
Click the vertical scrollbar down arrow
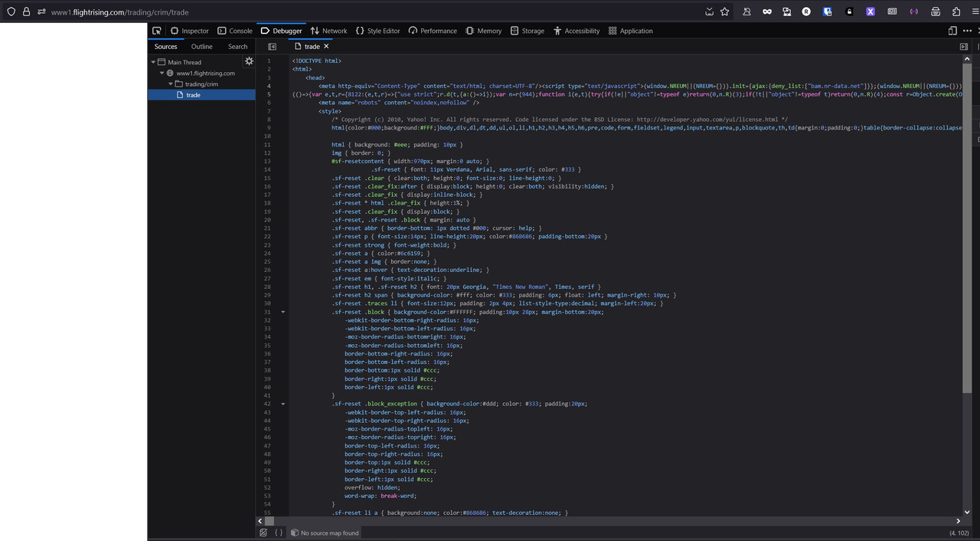(x=967, y=512)
